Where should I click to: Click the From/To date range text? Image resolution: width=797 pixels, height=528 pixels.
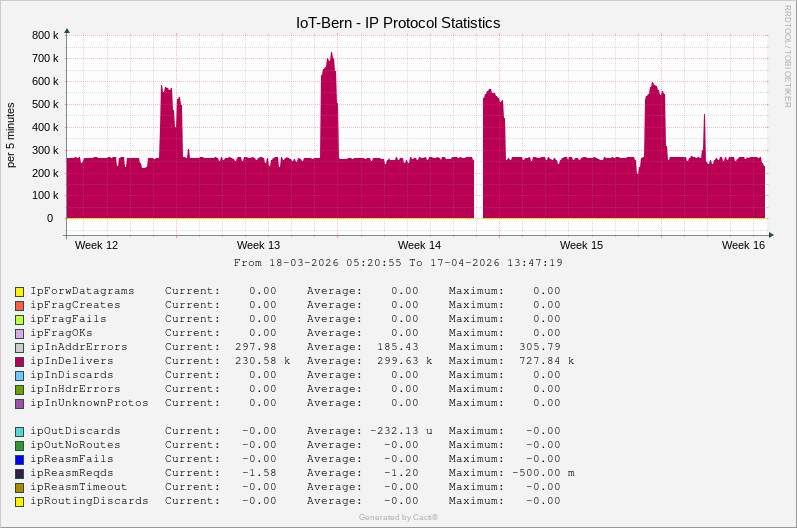pyautogui.click(x=398, y=263)
